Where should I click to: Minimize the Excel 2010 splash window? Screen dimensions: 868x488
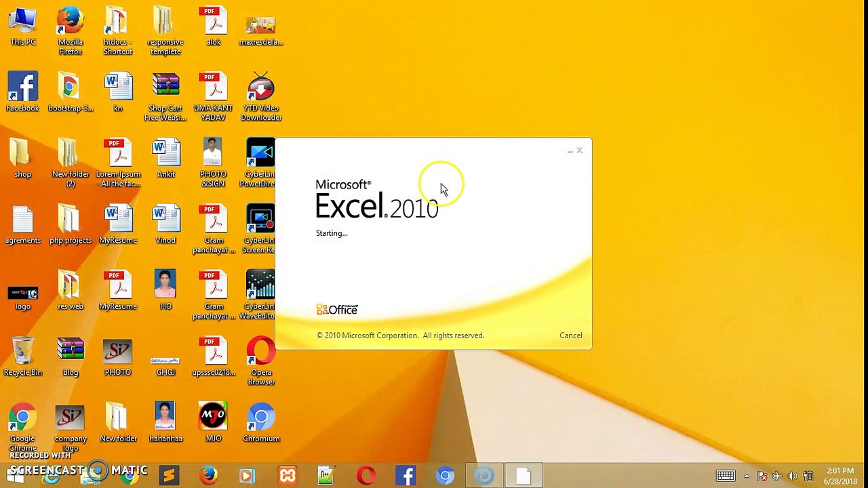click(x=570, y=150)
